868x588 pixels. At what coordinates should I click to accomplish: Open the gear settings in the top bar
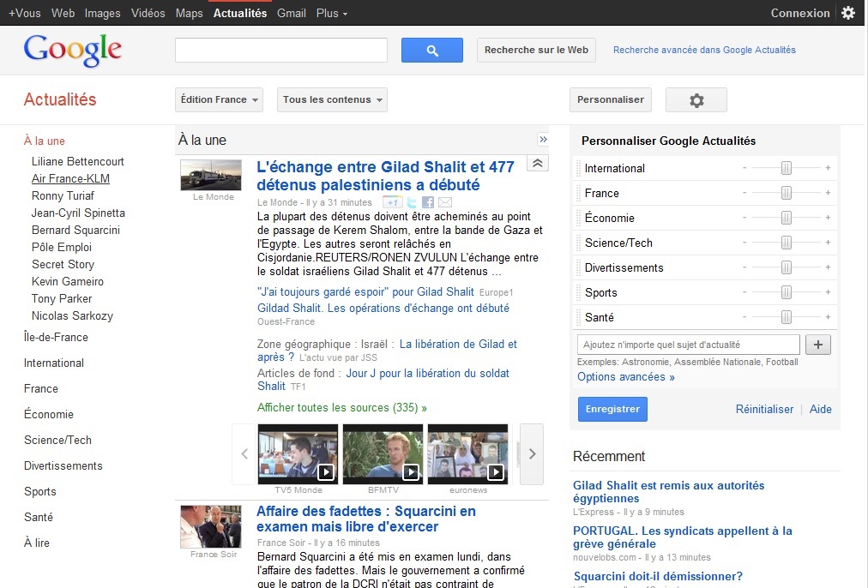[x=847, y=13]
